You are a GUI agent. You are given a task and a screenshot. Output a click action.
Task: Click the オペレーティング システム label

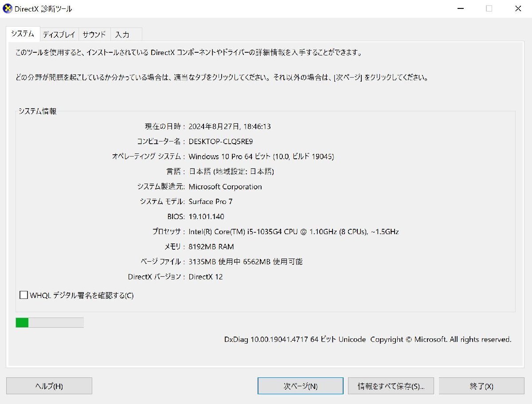149,157
